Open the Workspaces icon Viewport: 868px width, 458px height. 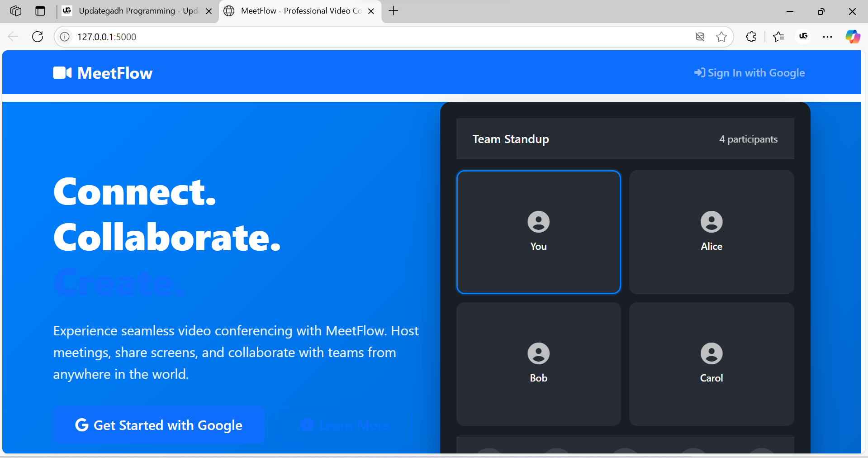[16, 11]
